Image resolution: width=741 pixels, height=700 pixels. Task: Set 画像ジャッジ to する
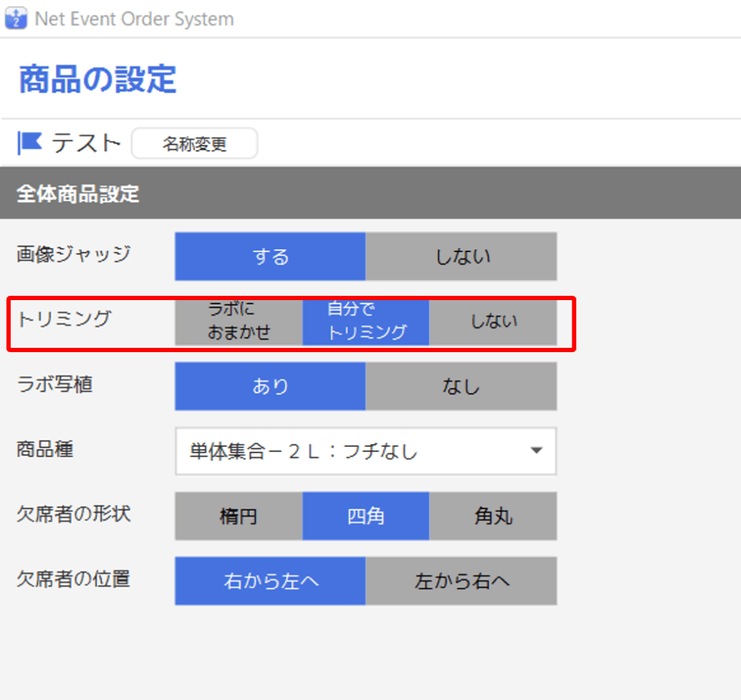pyautogui.click(x=270, y=257)
